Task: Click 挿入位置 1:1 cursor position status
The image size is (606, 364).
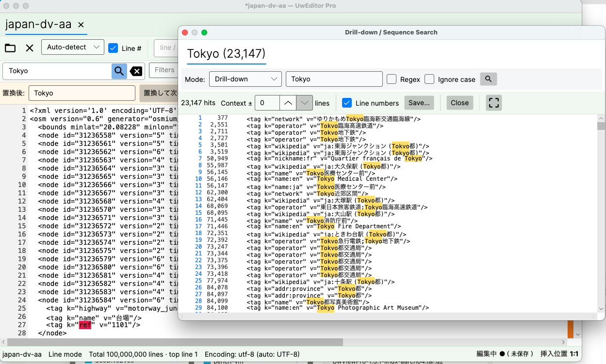Action: [559, 354]
